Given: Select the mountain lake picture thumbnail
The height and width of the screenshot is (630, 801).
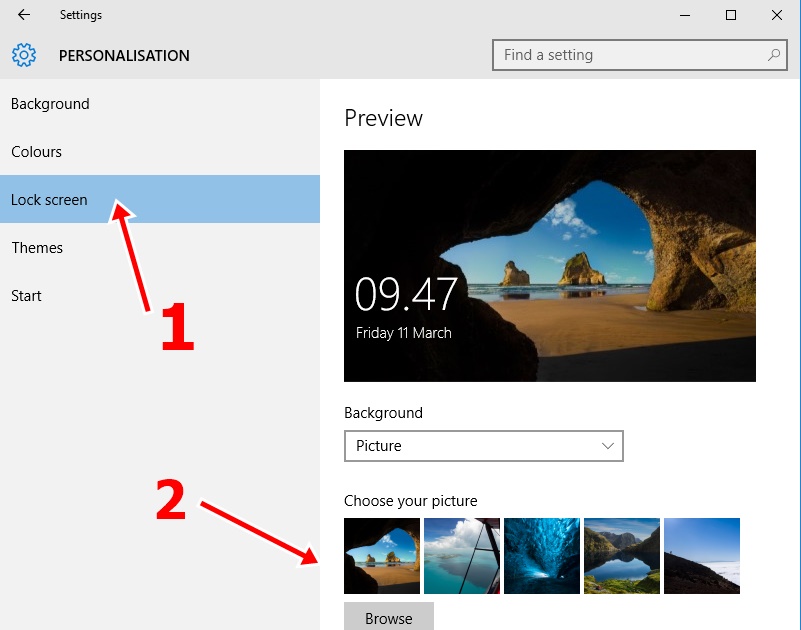Looking at the screenshot, I should click(622, 556).
